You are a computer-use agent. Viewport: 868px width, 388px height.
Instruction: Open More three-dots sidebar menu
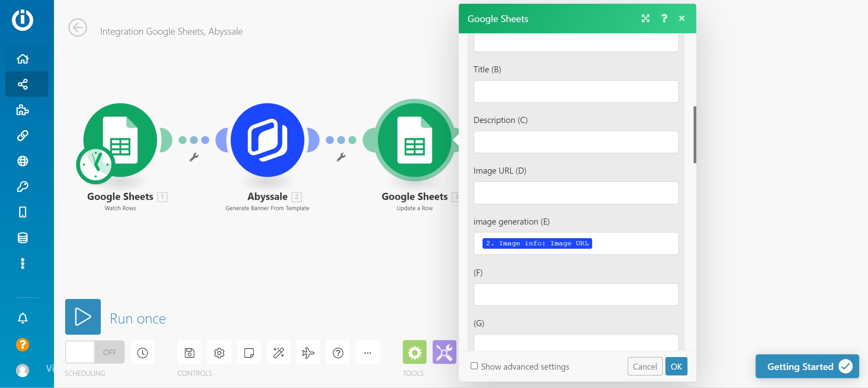click(23, 263)
